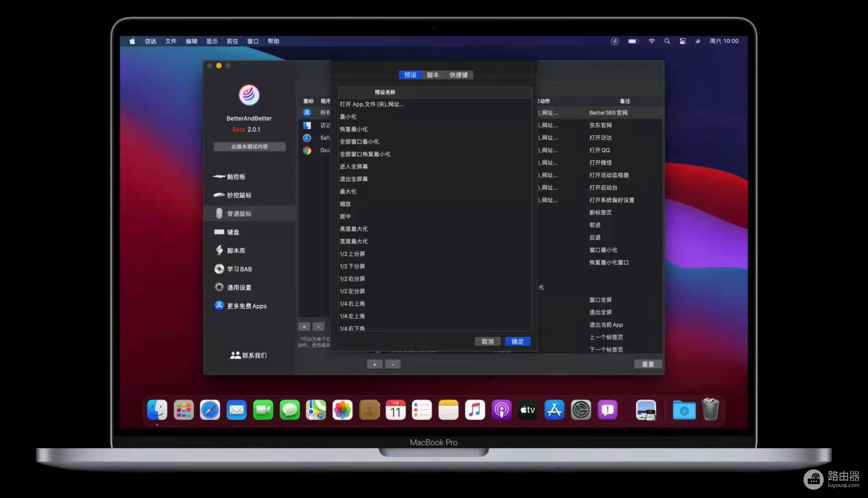Open System Preferences from the Dock
The height and width of the screenshot is (498, 868).
[x=581, y=409]
